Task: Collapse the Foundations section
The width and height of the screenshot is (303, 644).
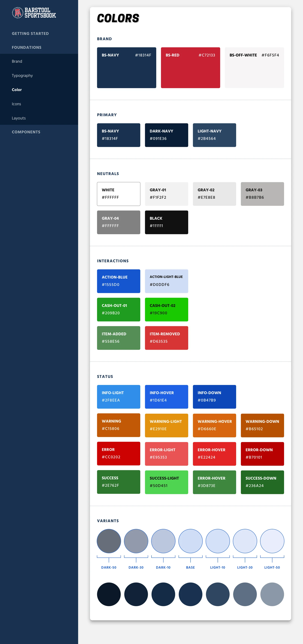Action: pyautogui.click(x=27, y=48)
